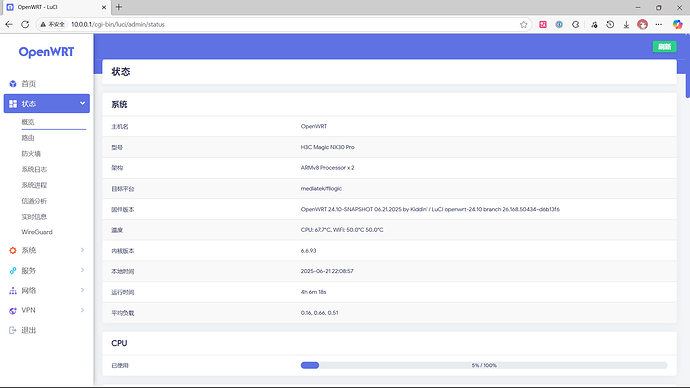Open the 概览 overview submenu item
Viewport: 690px width, 388px height.
pos(28,122)
